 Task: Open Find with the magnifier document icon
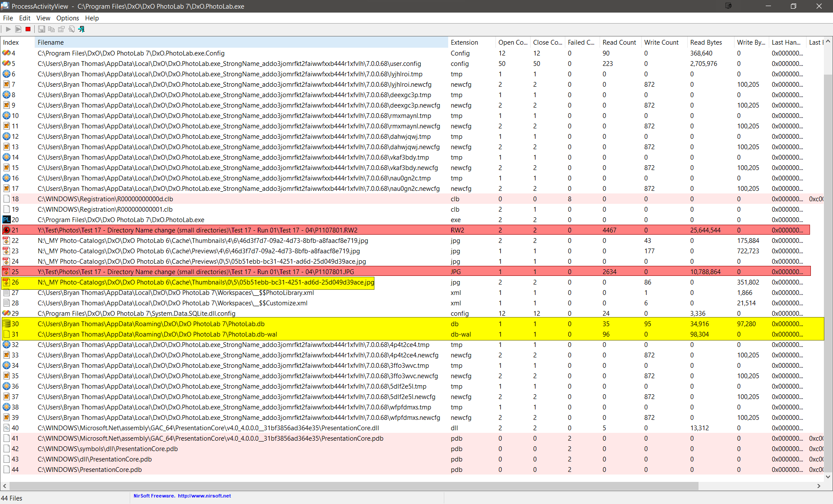[x=71, y=29]
